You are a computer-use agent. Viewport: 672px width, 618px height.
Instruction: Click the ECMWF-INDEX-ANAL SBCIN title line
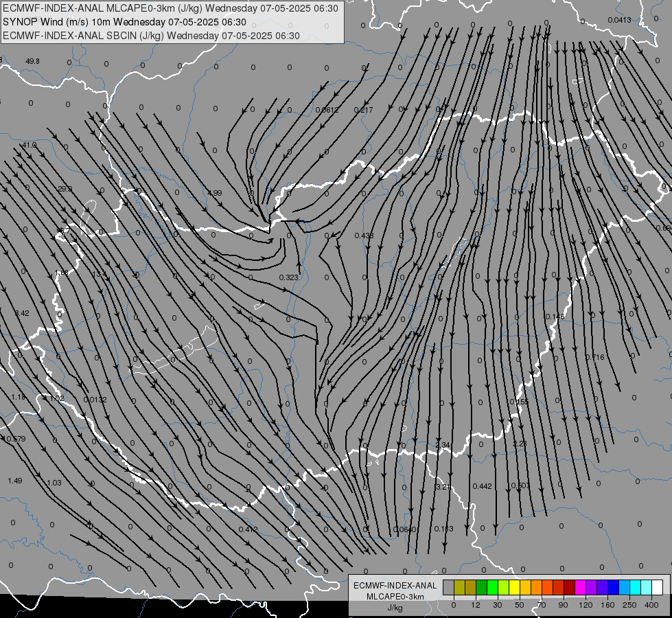pos(151,36)
